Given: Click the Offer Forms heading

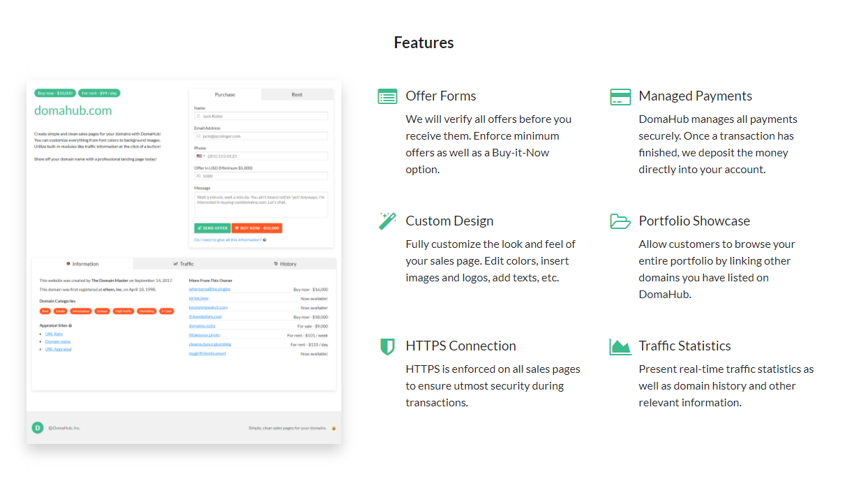Looking at the screenshot, I should [441, 96].
